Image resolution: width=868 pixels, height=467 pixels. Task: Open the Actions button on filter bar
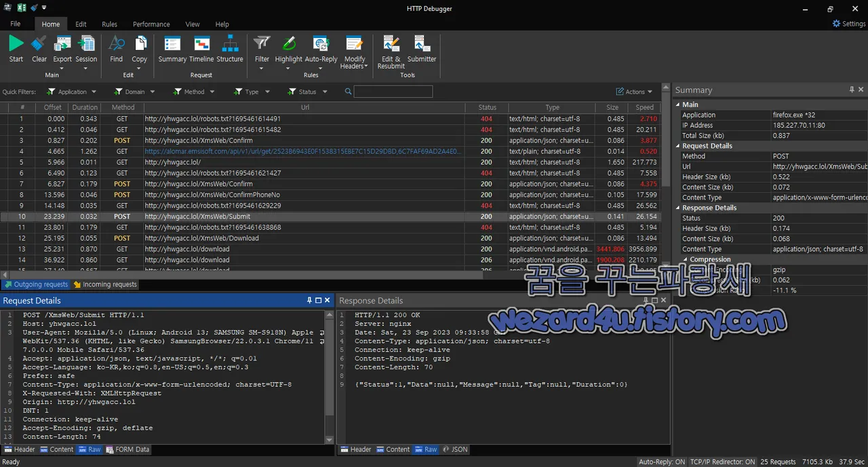(x=633, y=91)
